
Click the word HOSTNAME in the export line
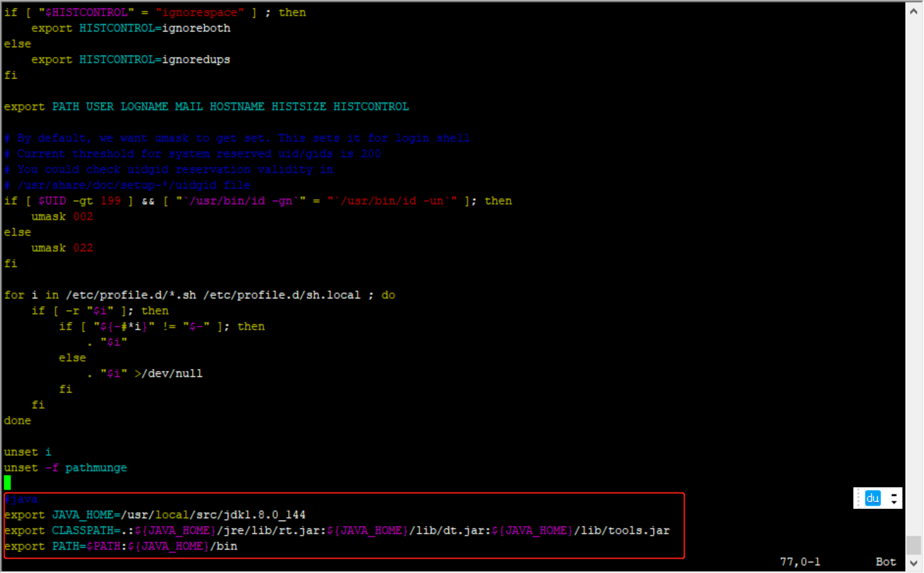(237, 107)
